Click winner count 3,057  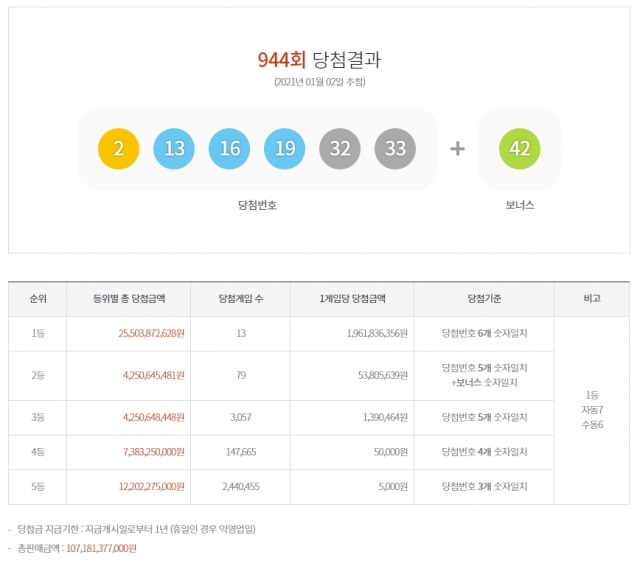241,417
